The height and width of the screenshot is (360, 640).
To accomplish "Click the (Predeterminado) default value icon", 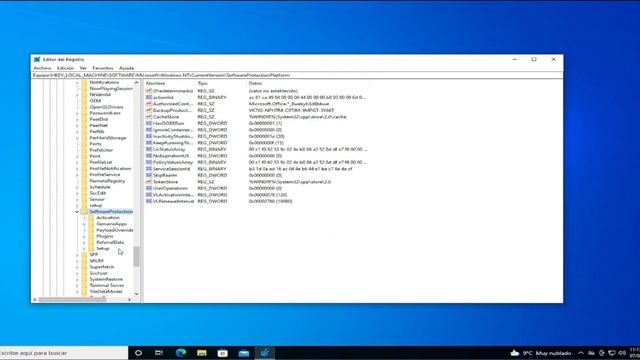I will point(149,91).
